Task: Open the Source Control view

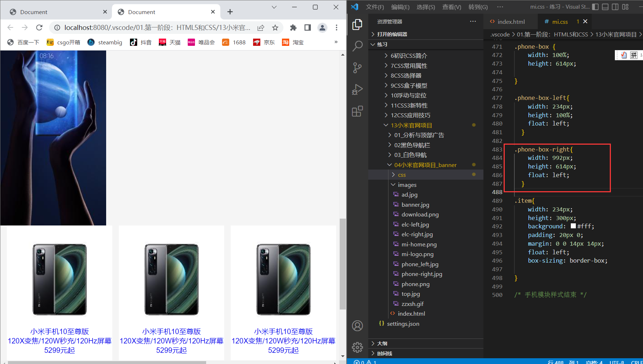Action: (357, 67)
